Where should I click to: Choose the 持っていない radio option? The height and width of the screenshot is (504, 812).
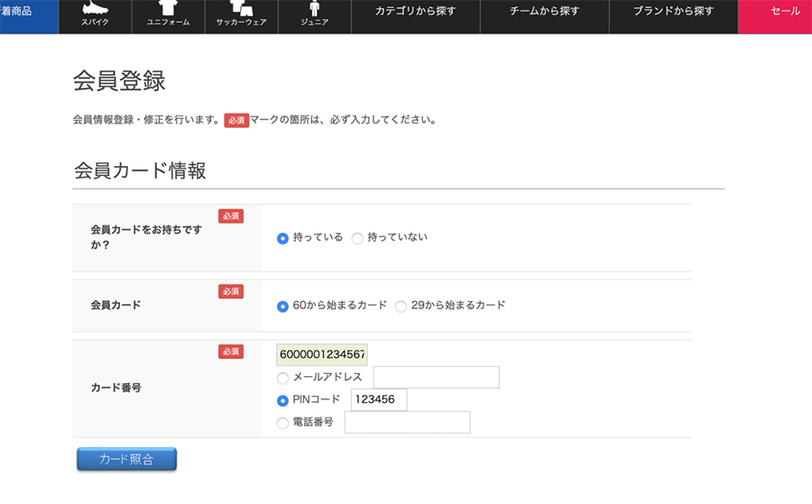[357, 239]
